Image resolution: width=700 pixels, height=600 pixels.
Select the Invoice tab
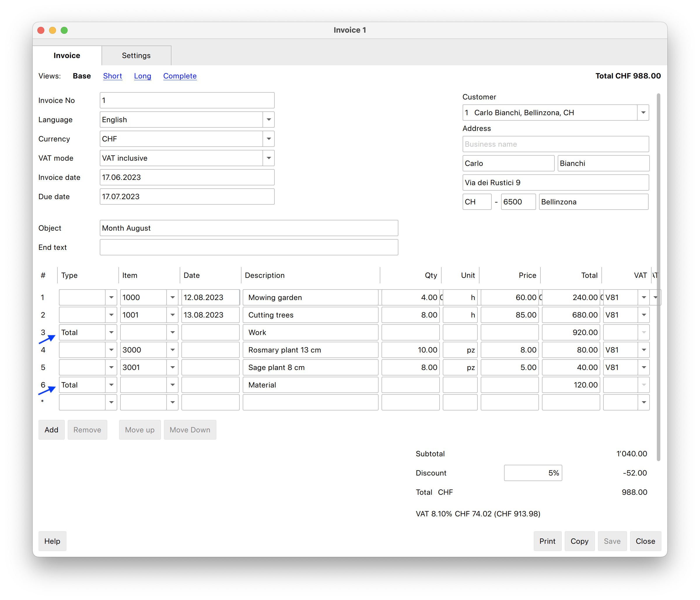coord(66,55)
